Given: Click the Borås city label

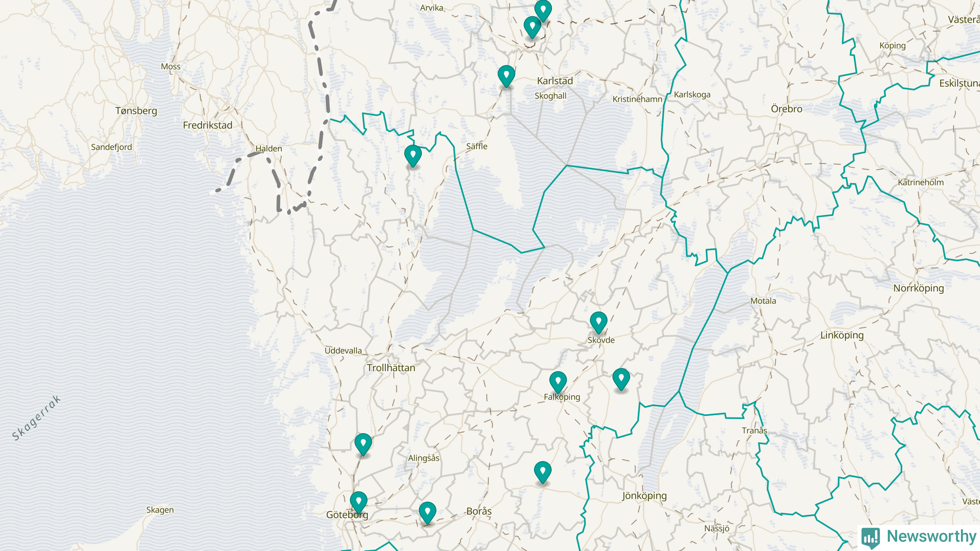Looking at the screenshot, I should click(x=479, y=511).
